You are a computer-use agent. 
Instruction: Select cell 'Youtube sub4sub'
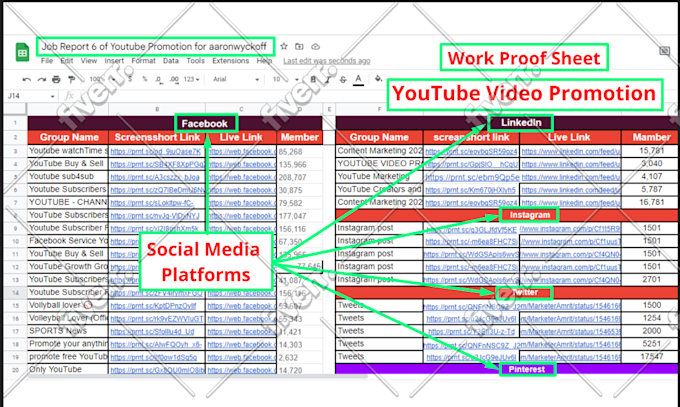(68, 177)
